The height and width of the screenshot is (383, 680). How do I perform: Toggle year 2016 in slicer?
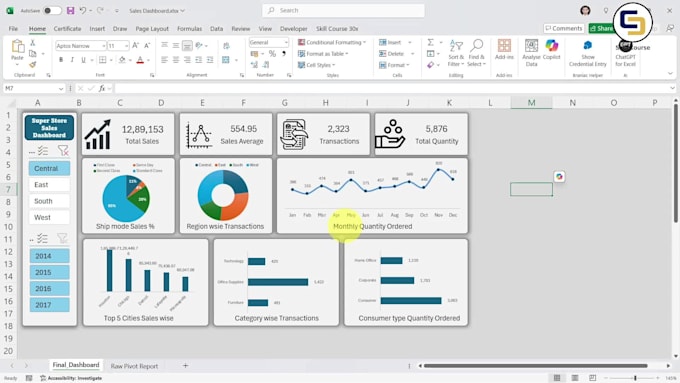(49, 288)
